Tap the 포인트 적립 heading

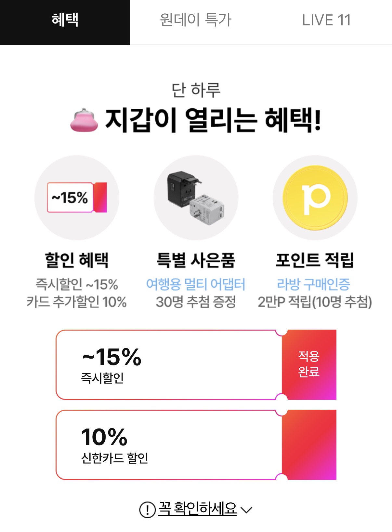point(315,260)
